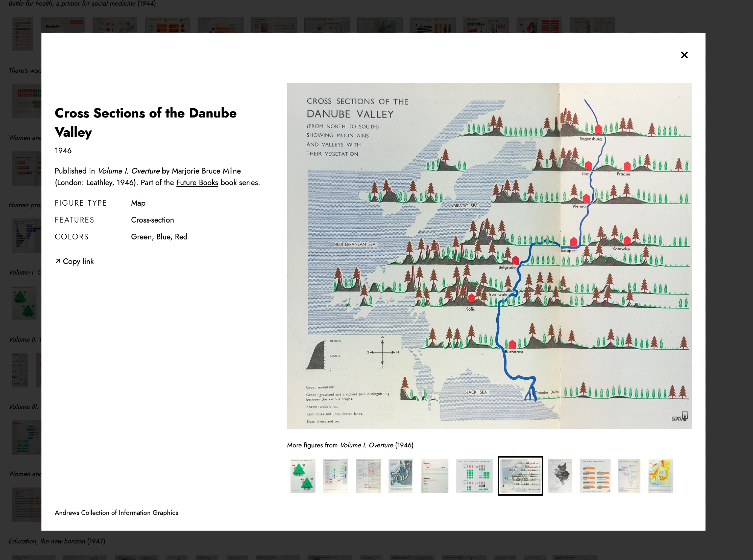Image resolution: width=753 pixels, height=560 pixels.
Task: Select the highlighted Danube Valley thumbnail
Action: [520, 476]
